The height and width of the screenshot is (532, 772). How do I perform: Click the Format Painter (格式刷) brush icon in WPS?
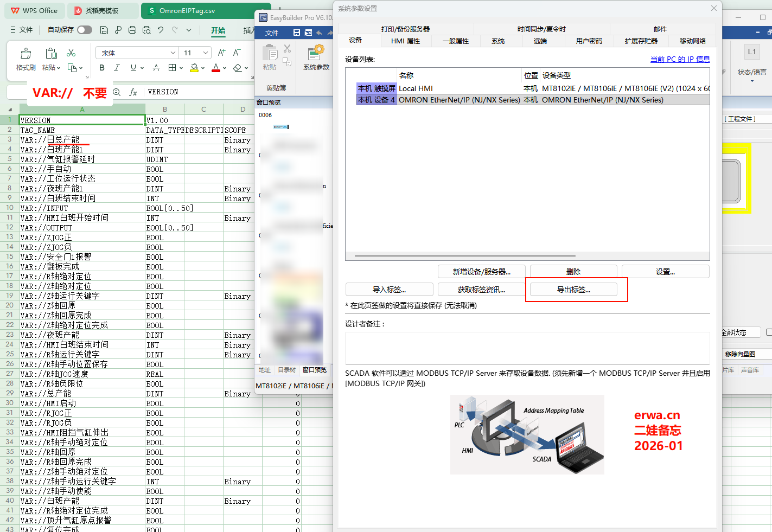(x=25, y=53)
